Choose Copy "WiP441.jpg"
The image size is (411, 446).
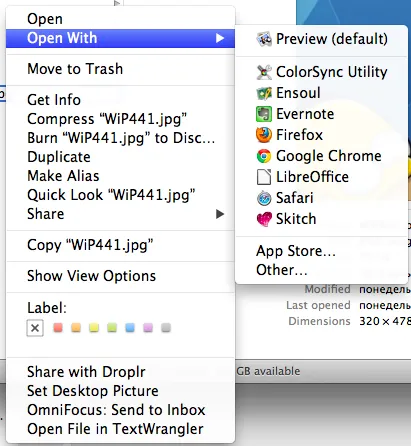120,245
